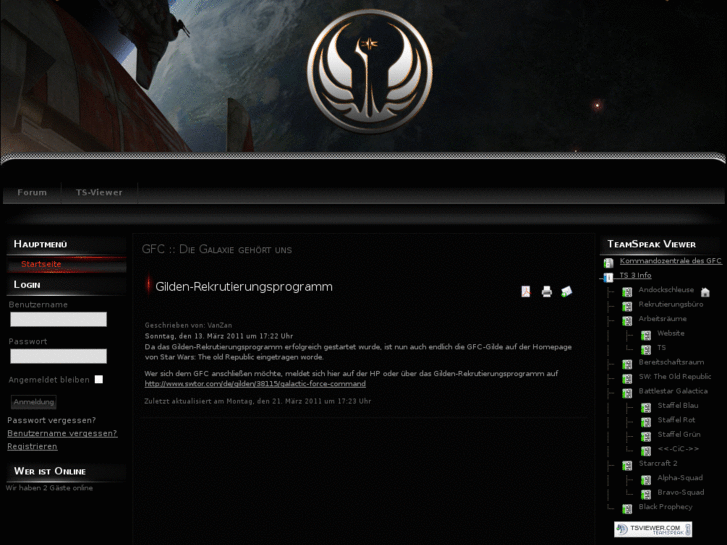Select the SW: The Old Republic channel name
This screenshot has width=727, height=545.
pos(675,376)
